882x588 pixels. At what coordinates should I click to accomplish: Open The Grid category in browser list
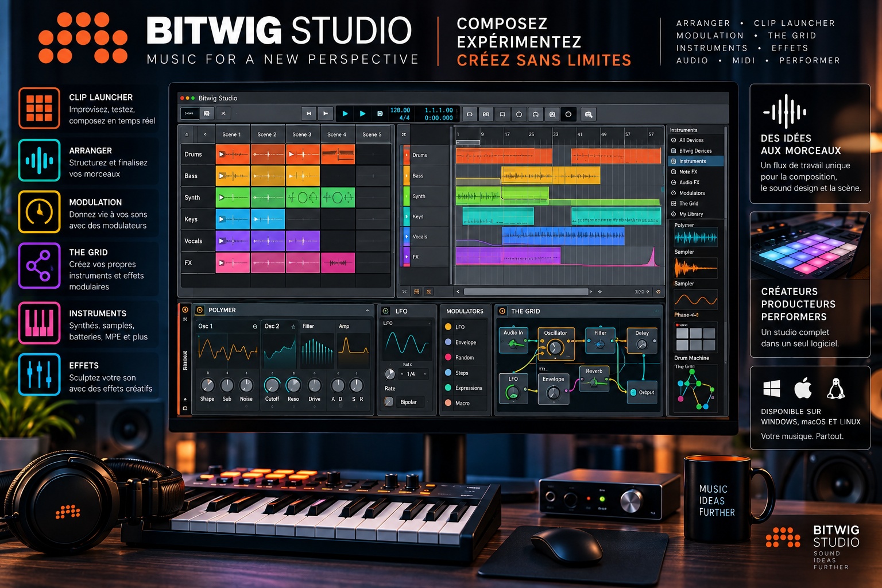[x=695, y=203]
